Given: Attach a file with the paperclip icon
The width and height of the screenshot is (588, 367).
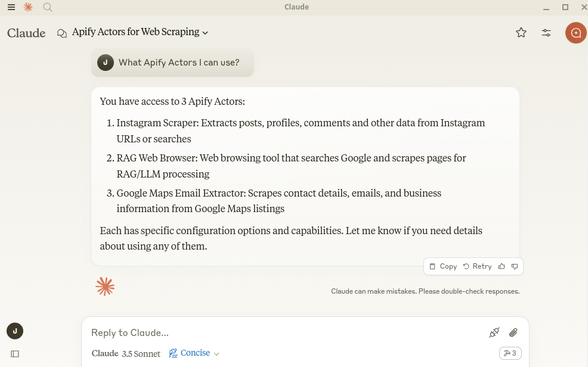Looking at the screenshot, I should [x=513, y=332].
